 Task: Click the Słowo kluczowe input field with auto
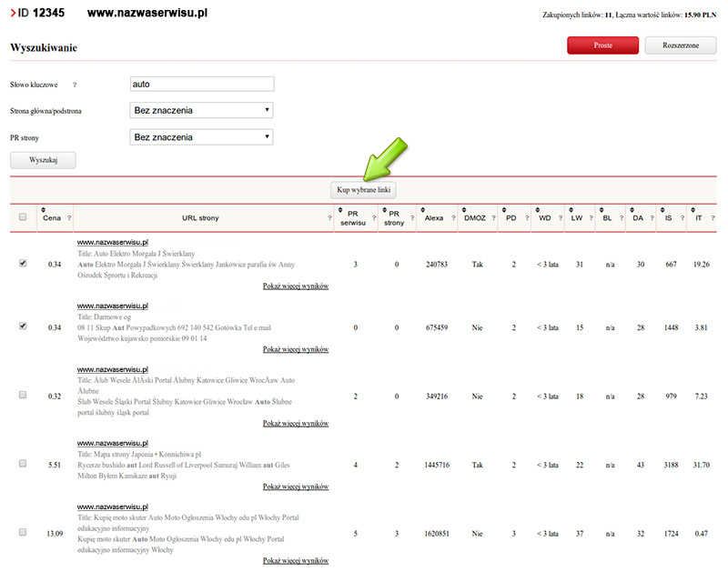pyautogui.click(x=202, y=84)
